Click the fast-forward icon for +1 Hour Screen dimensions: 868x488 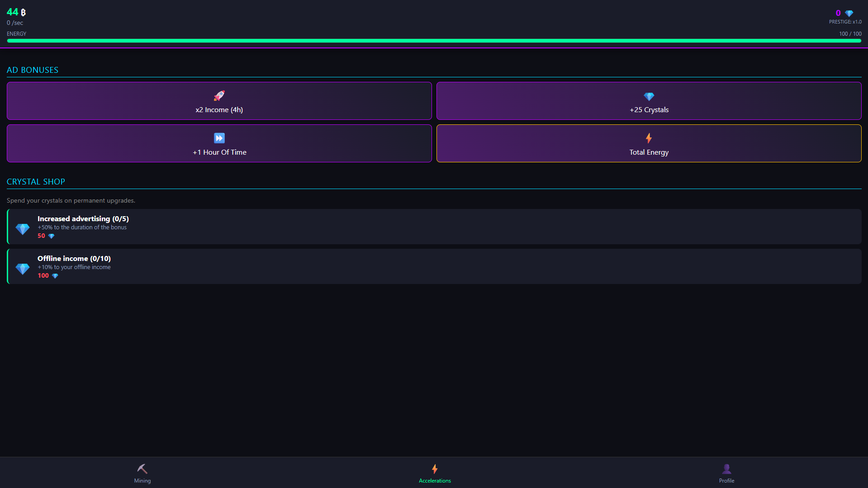(219, 138)
